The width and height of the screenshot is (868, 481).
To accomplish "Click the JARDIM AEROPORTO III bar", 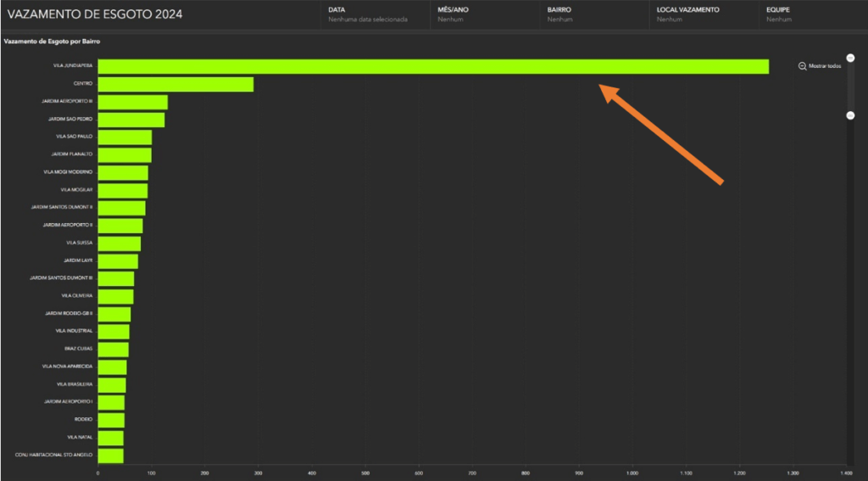I will coord(132,102).
